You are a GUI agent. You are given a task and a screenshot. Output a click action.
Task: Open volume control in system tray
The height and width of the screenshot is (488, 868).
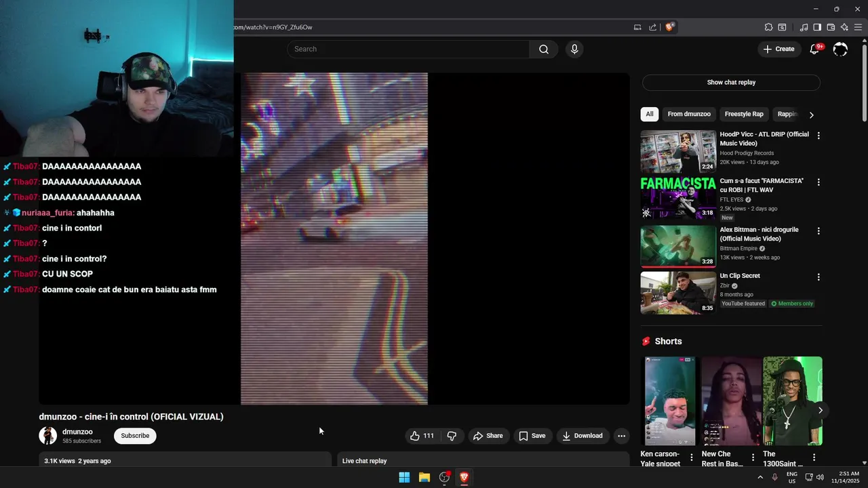coord(820,477)
